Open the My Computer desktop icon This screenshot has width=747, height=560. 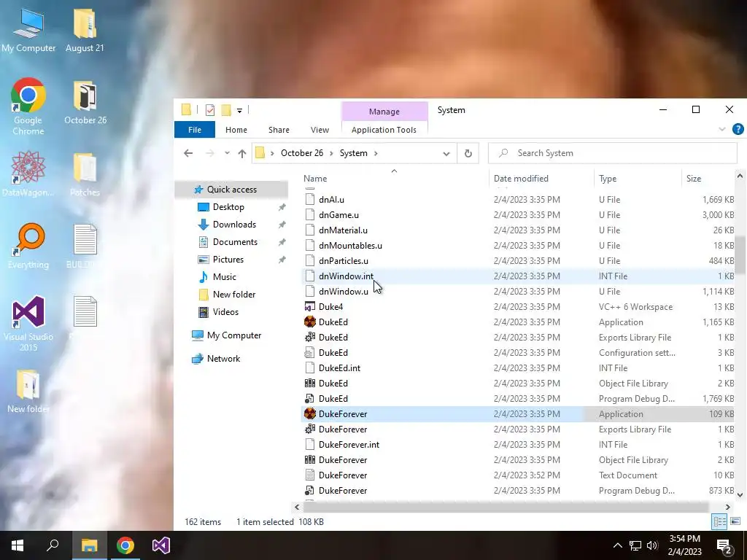28,29
